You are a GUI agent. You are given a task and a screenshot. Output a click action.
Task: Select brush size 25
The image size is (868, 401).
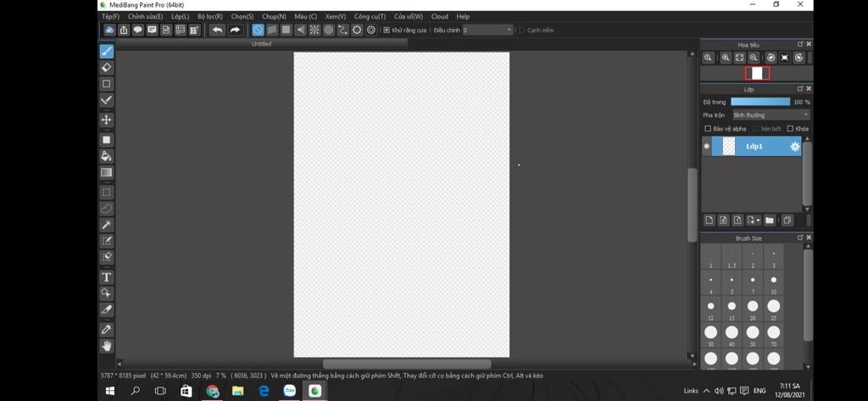[773, 309]
